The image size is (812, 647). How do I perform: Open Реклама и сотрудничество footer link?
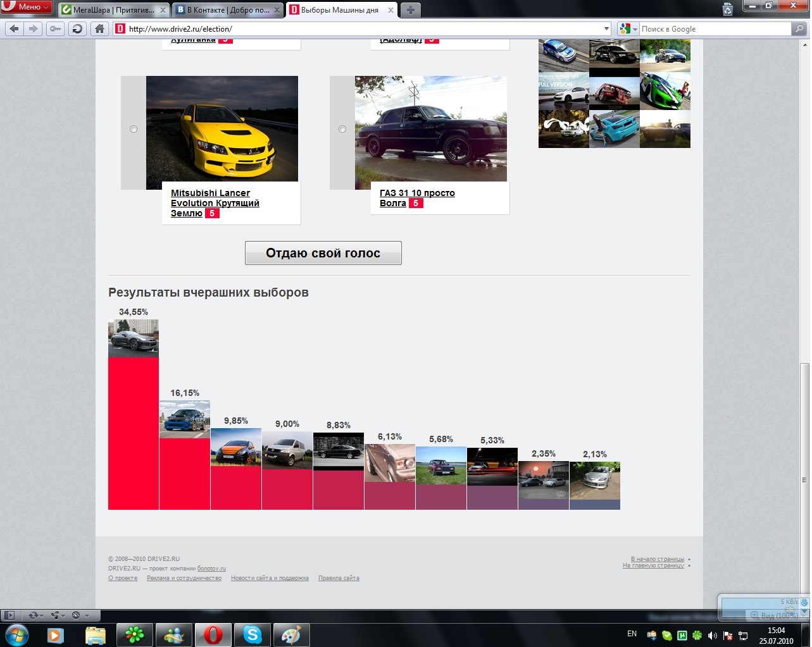point(184,578)
